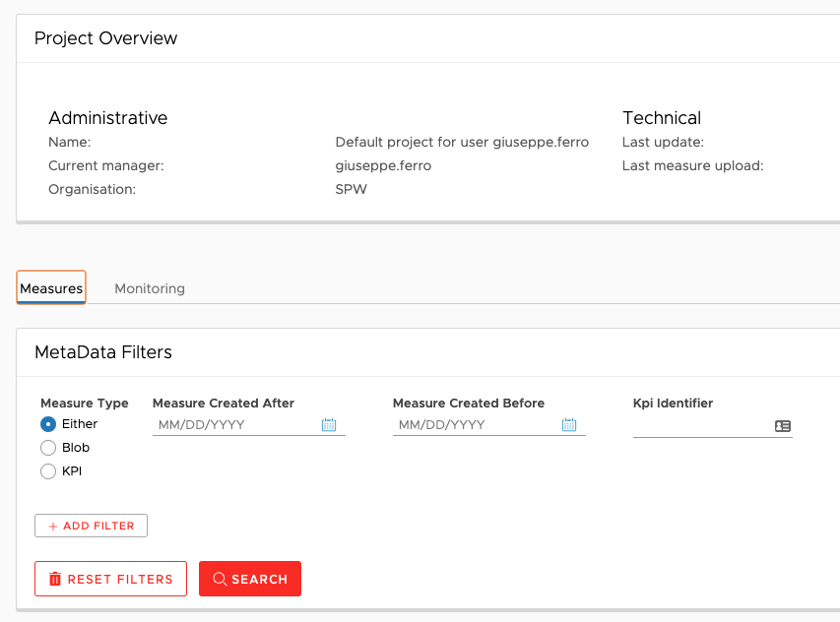
Task: Click magnifier icon in Search button
Action: tap(220, 579)
